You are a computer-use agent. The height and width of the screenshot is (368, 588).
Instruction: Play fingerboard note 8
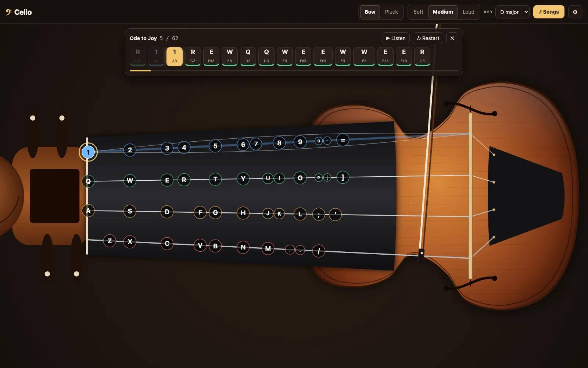(x=279, y=143)
